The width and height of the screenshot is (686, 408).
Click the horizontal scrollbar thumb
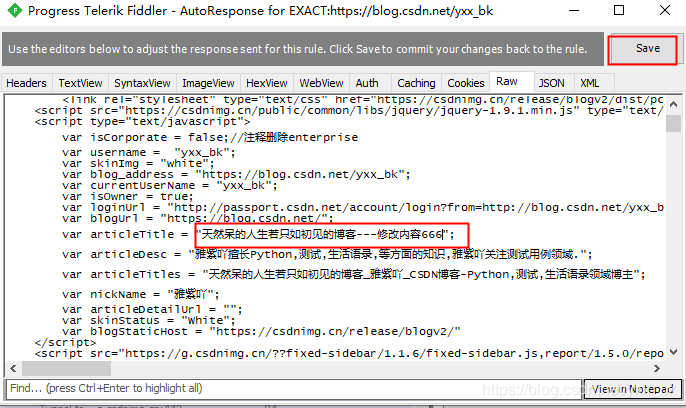66,369
